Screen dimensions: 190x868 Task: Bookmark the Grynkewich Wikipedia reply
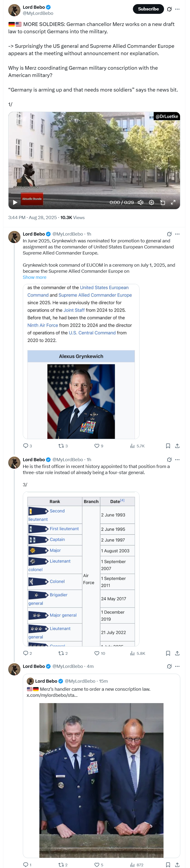click(x=168, y=446)
